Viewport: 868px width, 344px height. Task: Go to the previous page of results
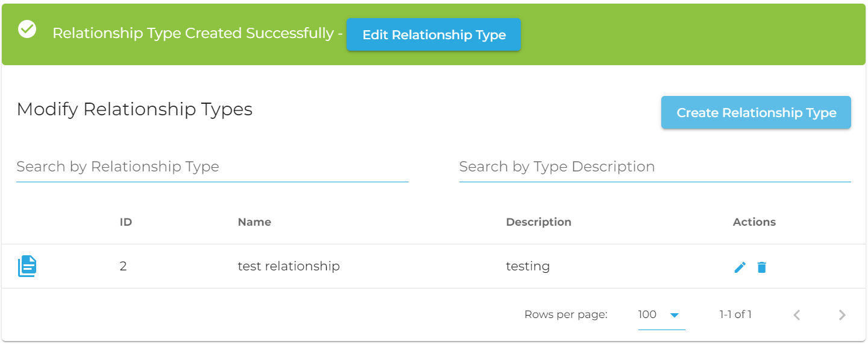tap(797, 314)
